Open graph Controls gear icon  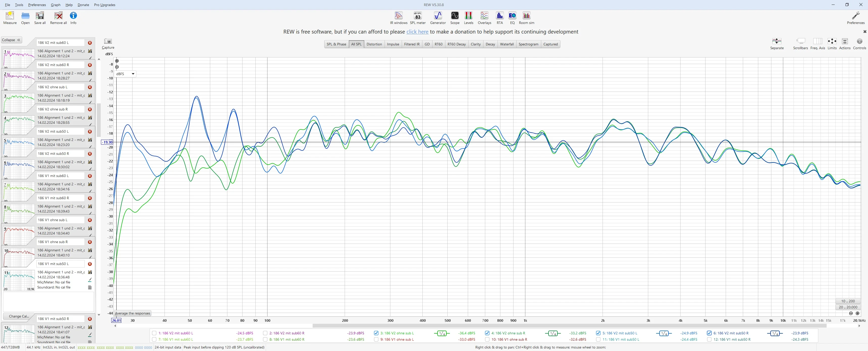(859, 43)
